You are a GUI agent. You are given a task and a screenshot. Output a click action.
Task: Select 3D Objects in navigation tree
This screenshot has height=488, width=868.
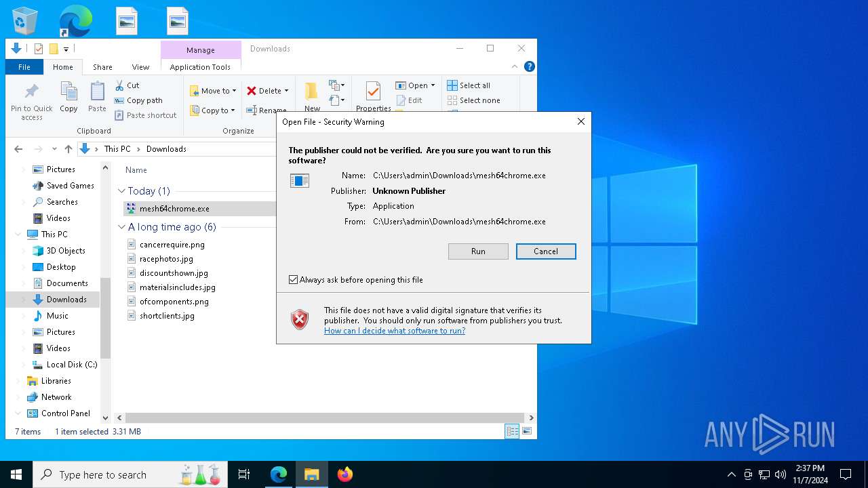click(x=65, y=251)
